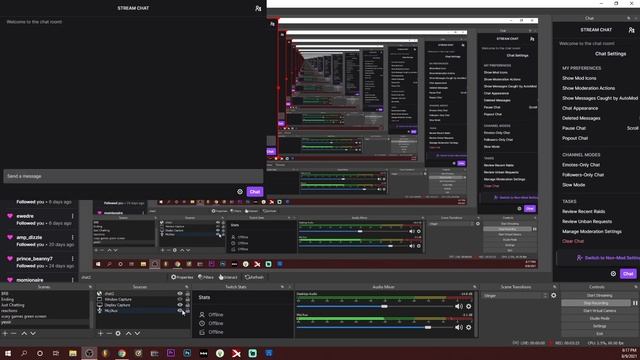This screenshot has height=360, width=640.
Task: Open Filters in the source toolbar
Action: tap(206, 277)
